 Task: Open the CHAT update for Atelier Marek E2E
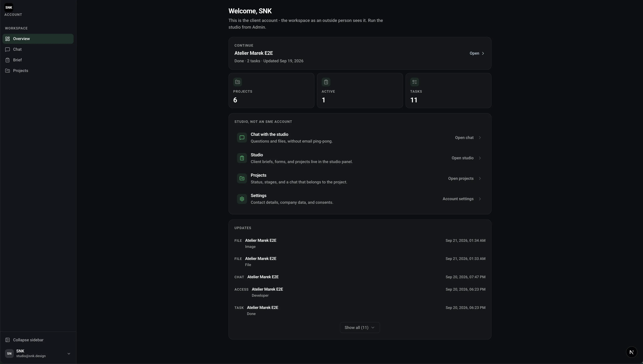360,277
